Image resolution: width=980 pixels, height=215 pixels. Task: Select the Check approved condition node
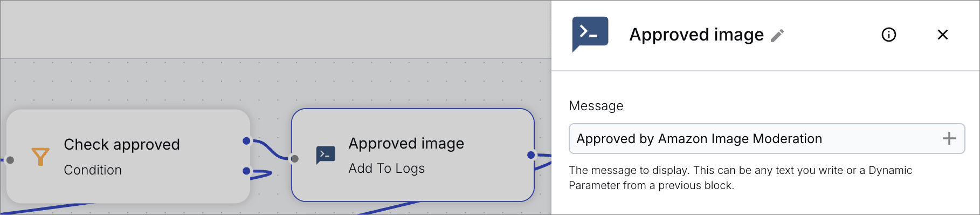point(128,157)
